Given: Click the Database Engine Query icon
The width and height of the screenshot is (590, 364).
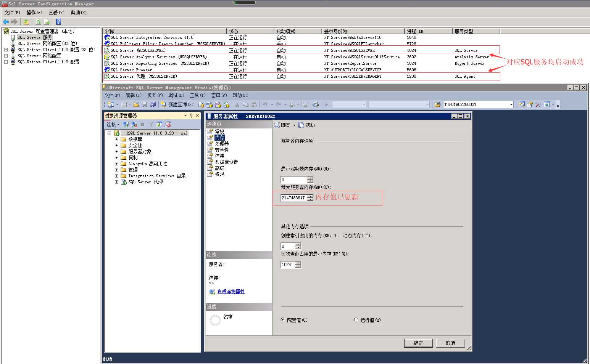Looking at the screenshot, I should tap(201, 104).
